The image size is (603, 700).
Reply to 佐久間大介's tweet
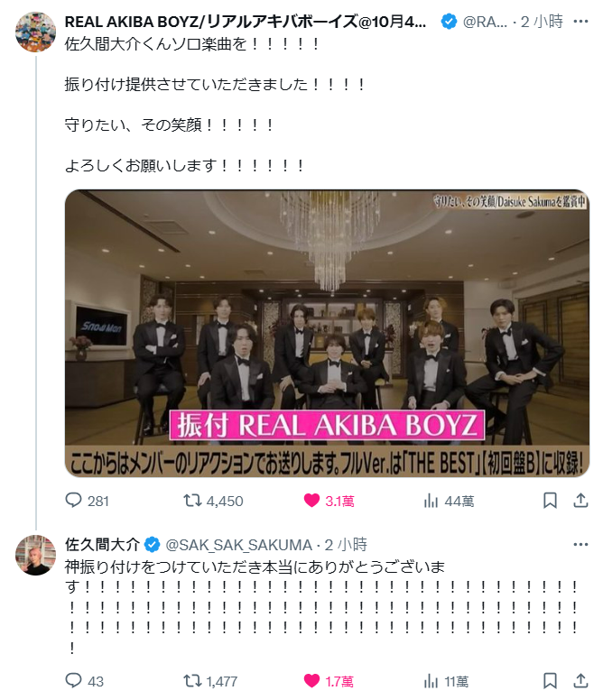click(85, 681)
